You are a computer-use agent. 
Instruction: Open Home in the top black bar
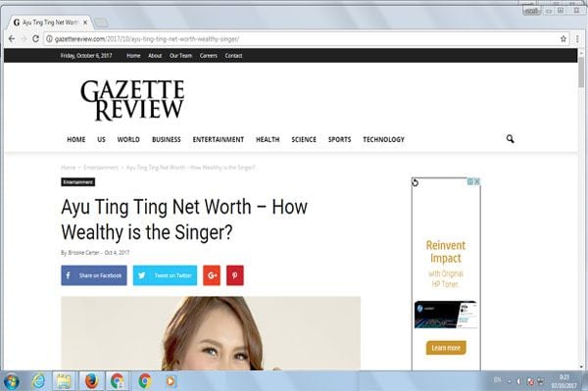pyautogui.click(x=133, y=56)
